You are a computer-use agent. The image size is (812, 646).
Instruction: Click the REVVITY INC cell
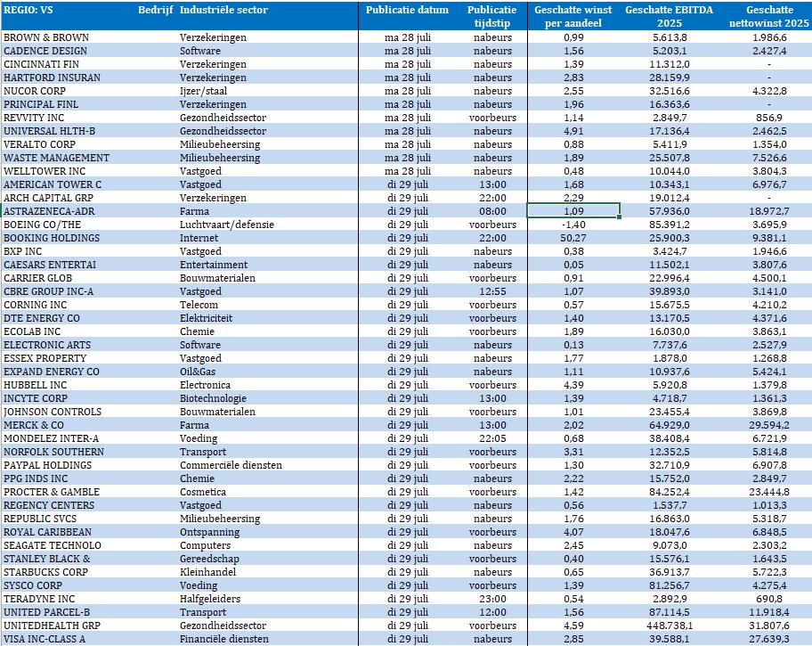34,118
